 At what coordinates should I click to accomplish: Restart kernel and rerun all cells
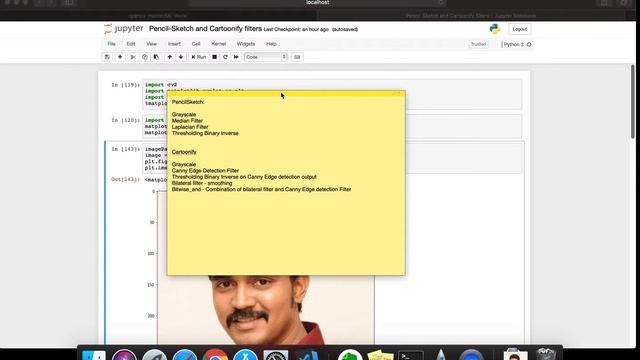(236, 57)
